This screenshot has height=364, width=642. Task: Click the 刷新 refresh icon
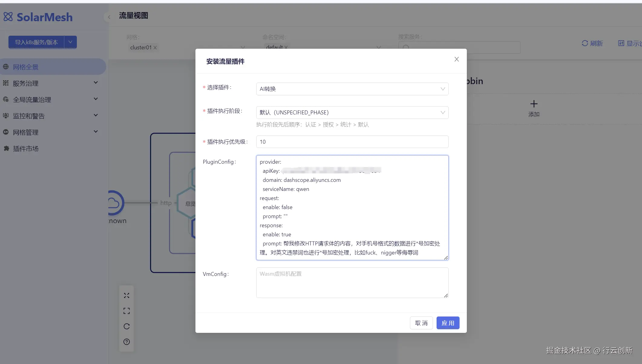click(x=585, y=43)
